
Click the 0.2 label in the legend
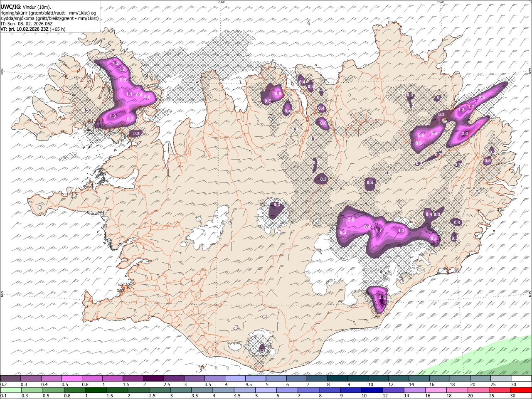pyautogui.click(x=3, y=384)
